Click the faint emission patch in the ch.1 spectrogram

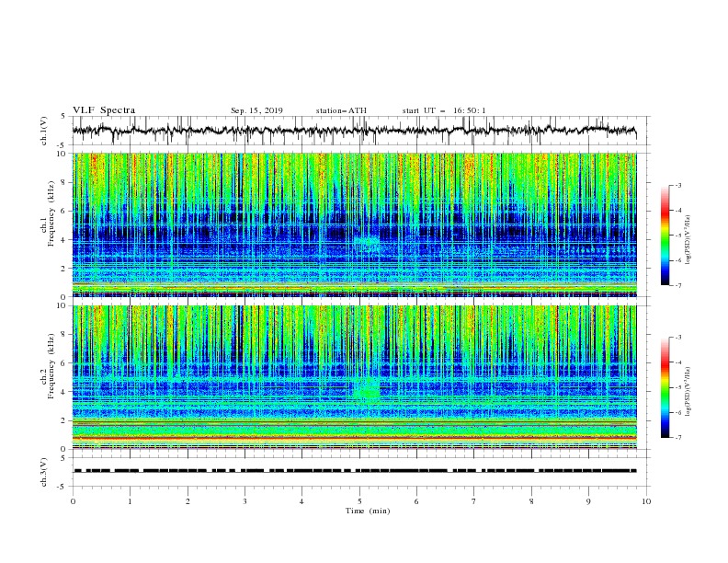pos(367,245)
